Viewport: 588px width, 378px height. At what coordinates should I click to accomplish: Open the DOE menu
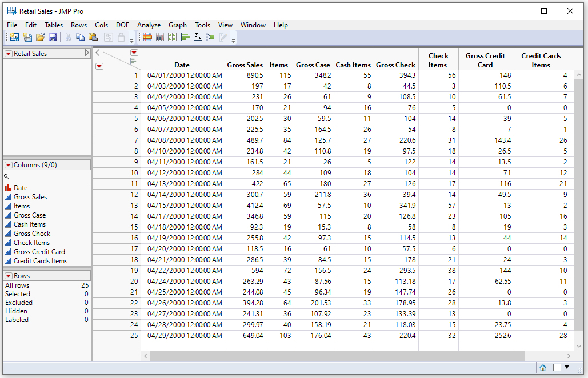[x=122, y=25]
